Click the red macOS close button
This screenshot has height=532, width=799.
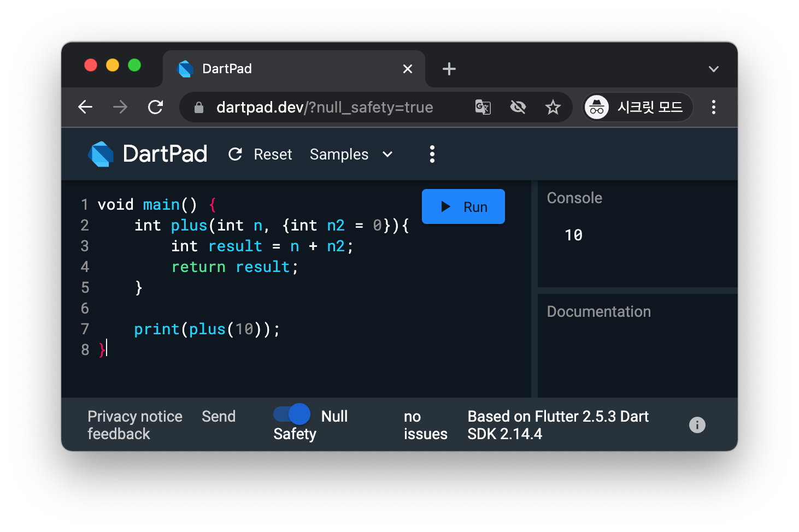click(91, 65)
